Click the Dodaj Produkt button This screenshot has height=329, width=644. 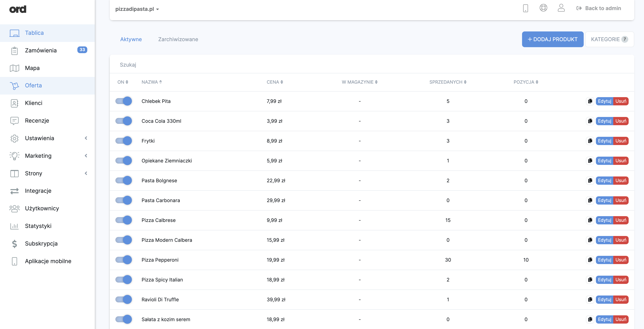[553, 39]
